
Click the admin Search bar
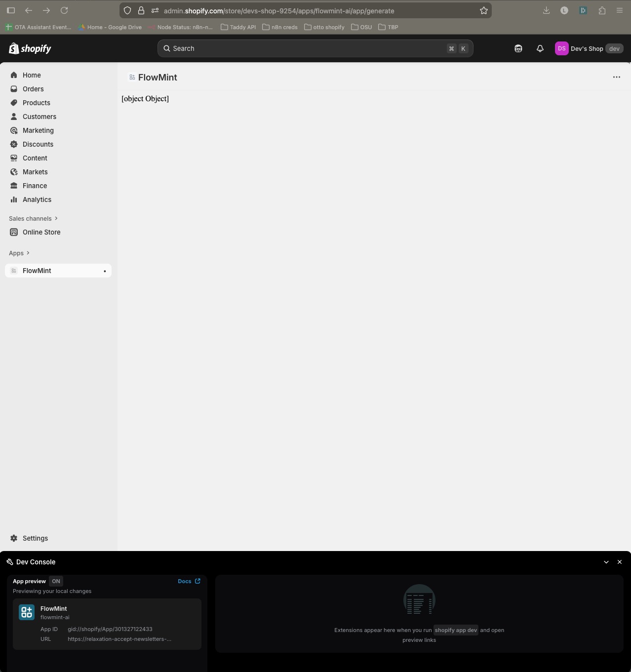click(x=315, y=48)
